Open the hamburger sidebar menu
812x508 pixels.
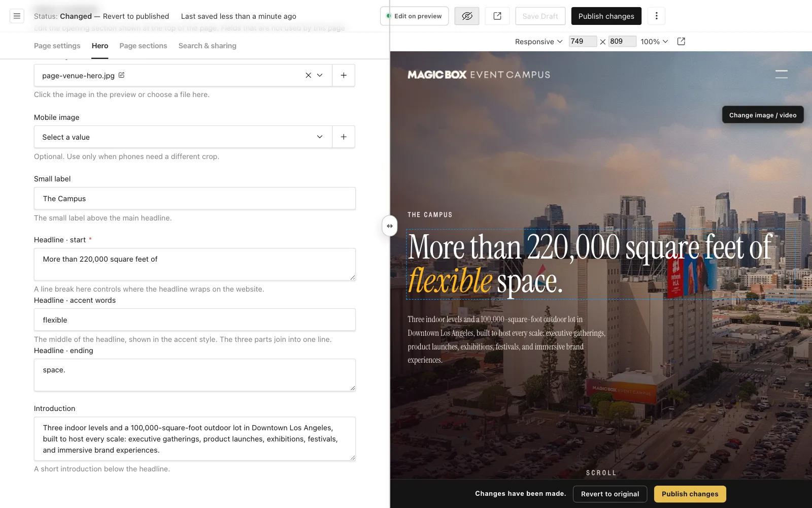pos(17,16)
